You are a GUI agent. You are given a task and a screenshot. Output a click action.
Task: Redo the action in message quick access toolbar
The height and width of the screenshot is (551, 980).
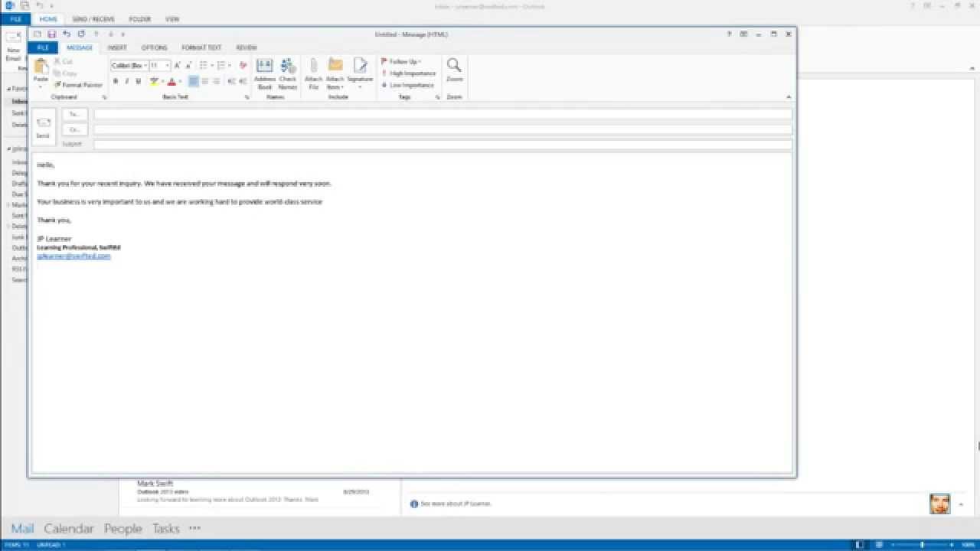pyautogui.click(x=81, y=34)
